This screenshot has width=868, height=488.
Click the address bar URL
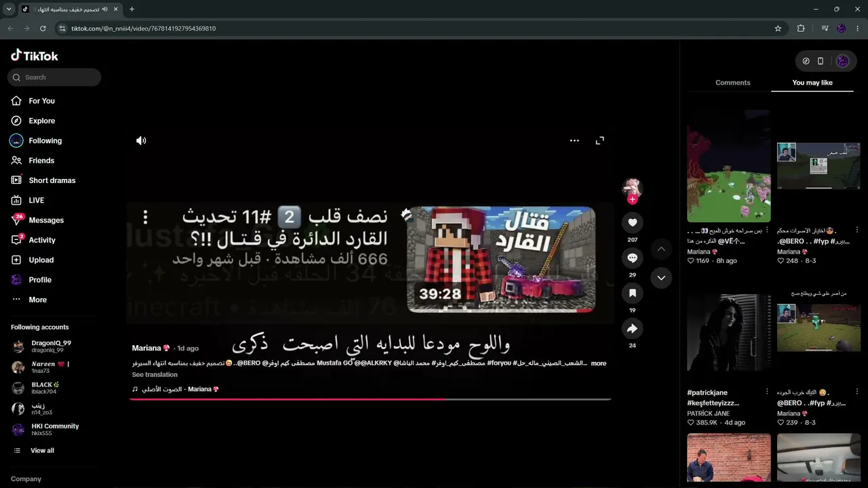tap(144, 28)
